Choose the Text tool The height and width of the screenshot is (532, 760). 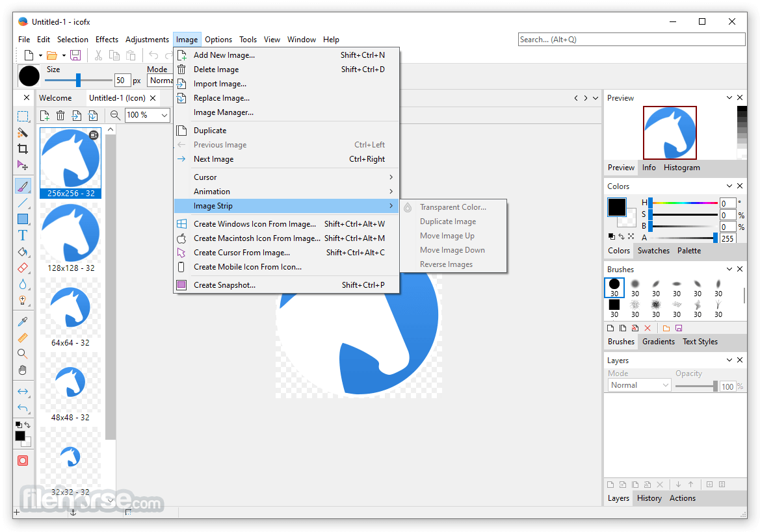pyautogui.click(x=23, y=235)
